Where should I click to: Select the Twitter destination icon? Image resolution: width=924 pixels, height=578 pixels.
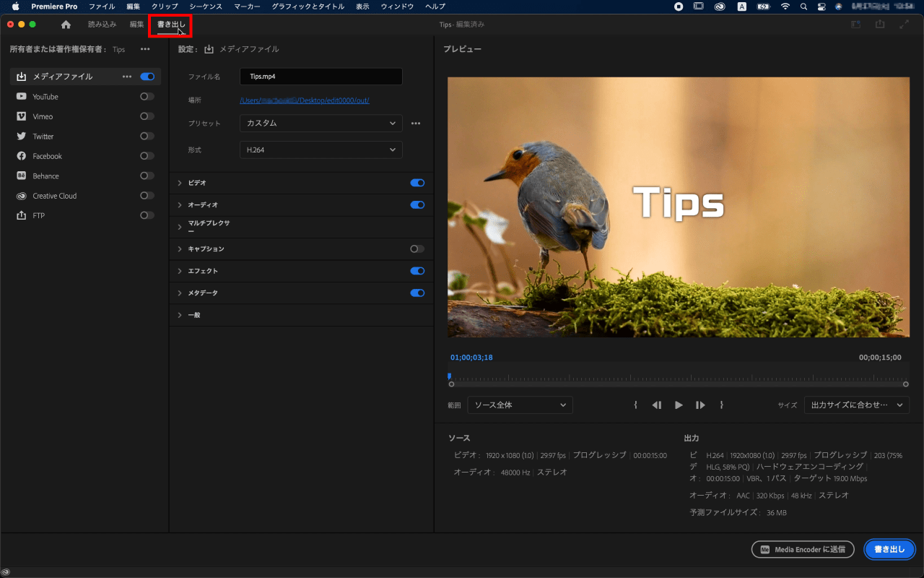click(x=21, y=137)
